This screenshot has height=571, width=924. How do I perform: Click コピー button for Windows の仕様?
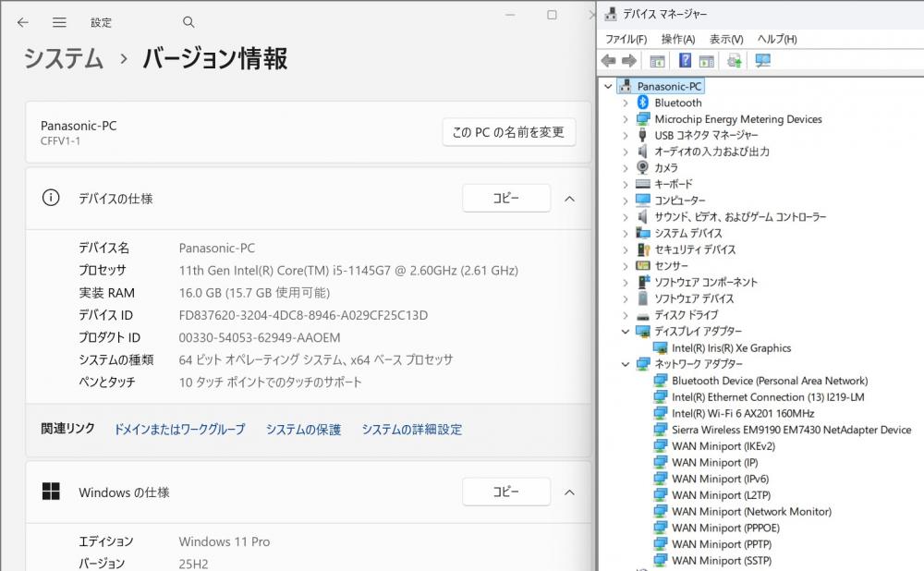[506, 492]
